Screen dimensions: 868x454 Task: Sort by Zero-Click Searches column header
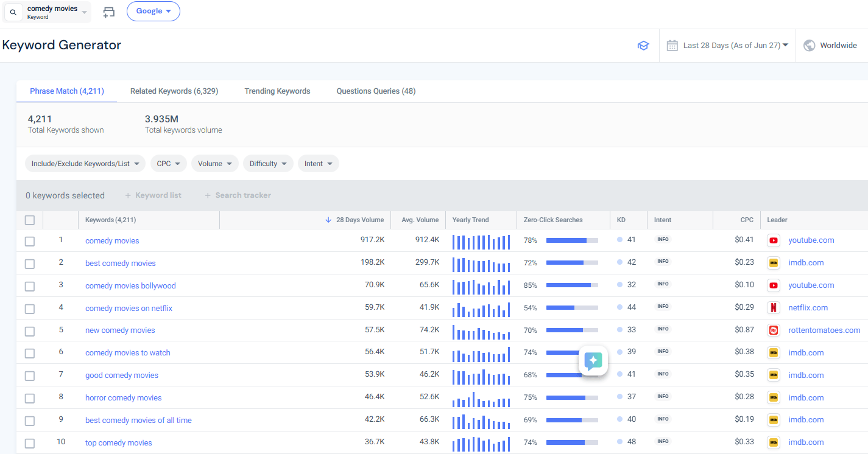point(553,220)
